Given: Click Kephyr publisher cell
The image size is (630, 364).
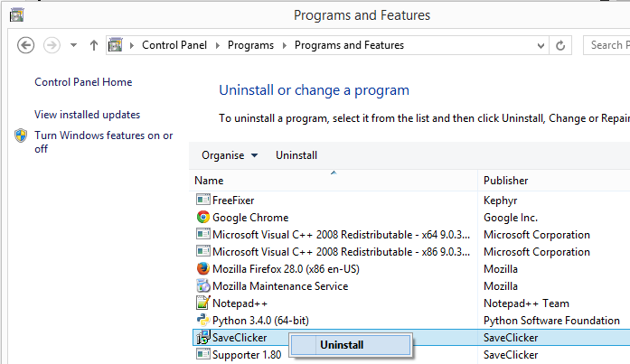Looking at the screenshot, I should 500,201.
